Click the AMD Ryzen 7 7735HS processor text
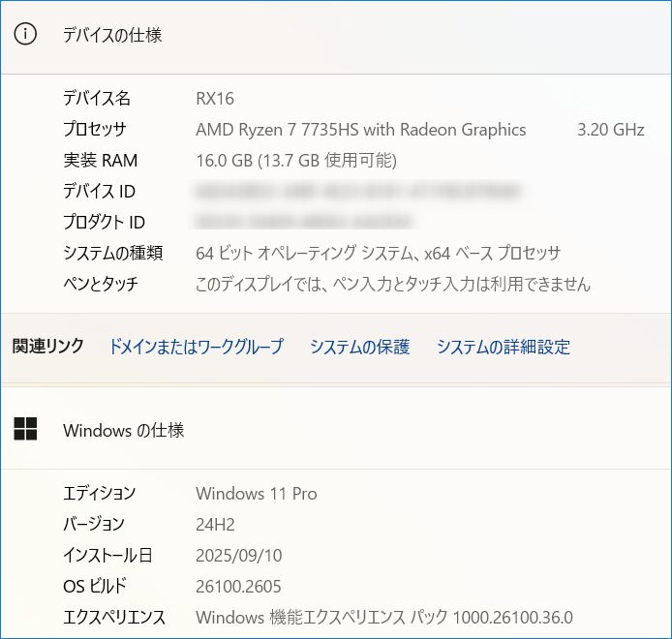 tap(361, 130)
